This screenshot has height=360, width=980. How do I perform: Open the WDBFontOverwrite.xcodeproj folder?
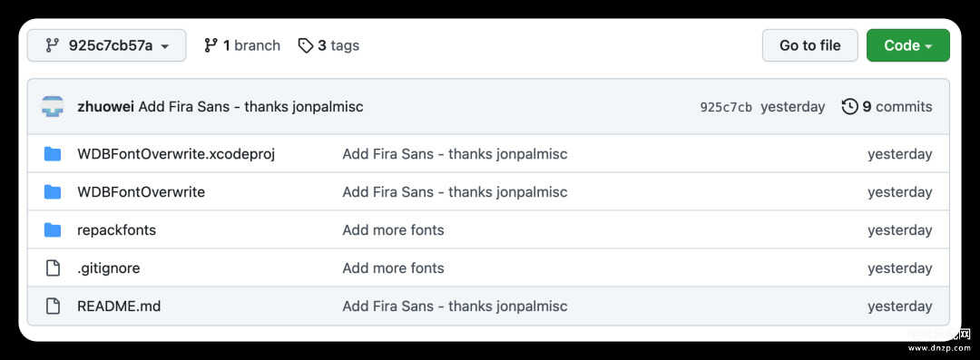point(176,154)
